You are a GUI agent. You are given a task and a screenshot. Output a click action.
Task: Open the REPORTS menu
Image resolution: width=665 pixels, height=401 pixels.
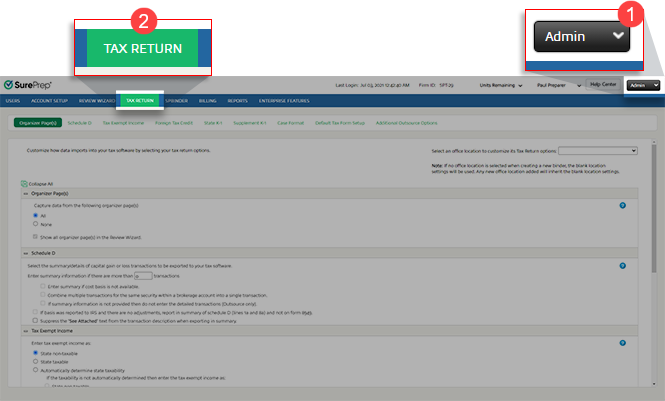[238, 101]
